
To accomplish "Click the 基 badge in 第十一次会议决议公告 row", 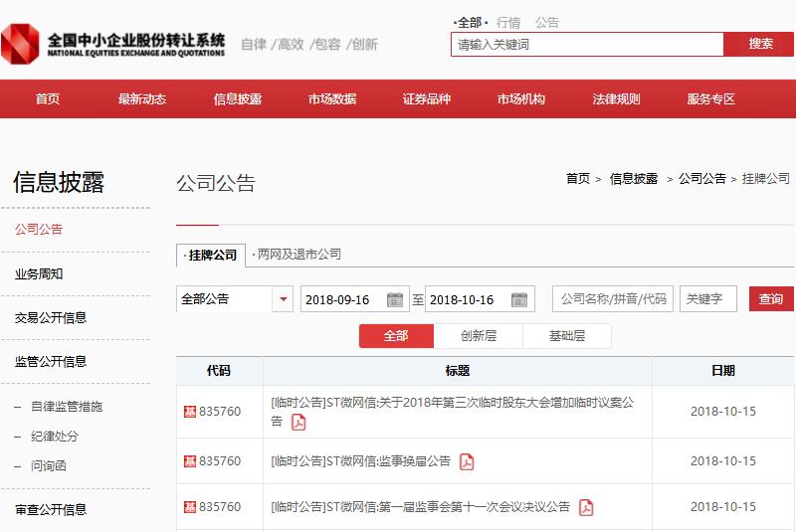I will pos(190,506).
